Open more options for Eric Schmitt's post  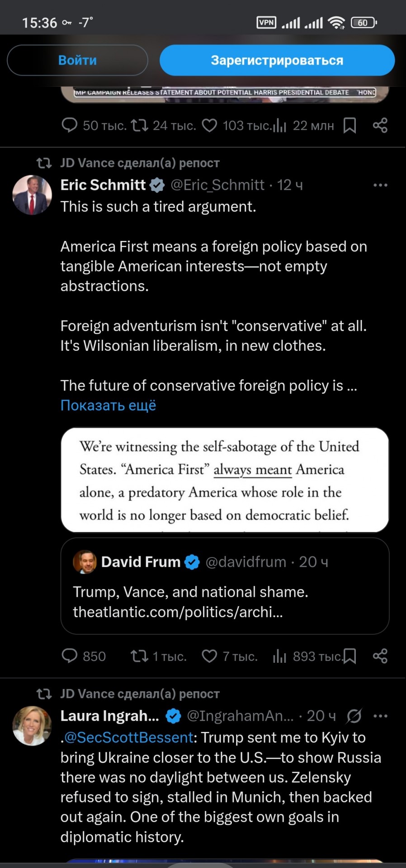coord(380,185)
